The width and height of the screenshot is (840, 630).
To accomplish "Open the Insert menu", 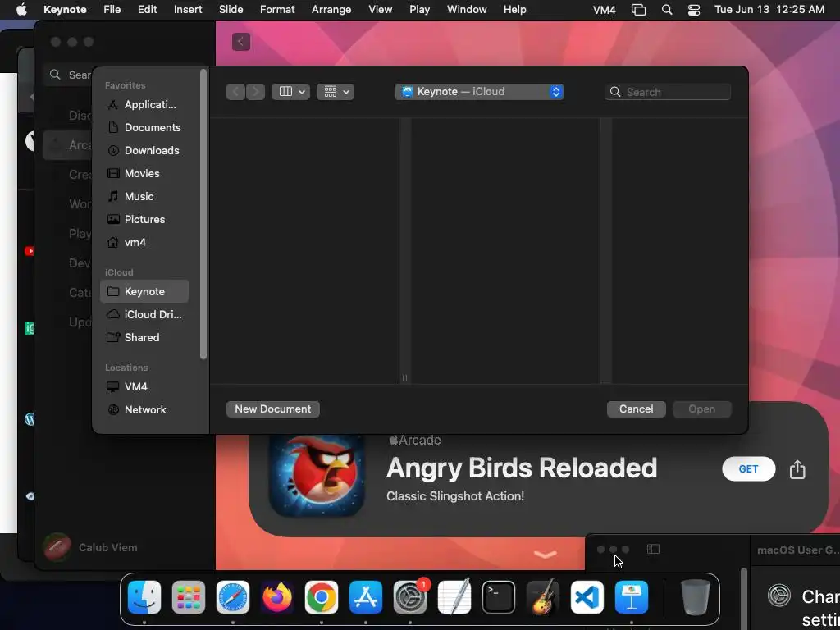I will (188, 10).
